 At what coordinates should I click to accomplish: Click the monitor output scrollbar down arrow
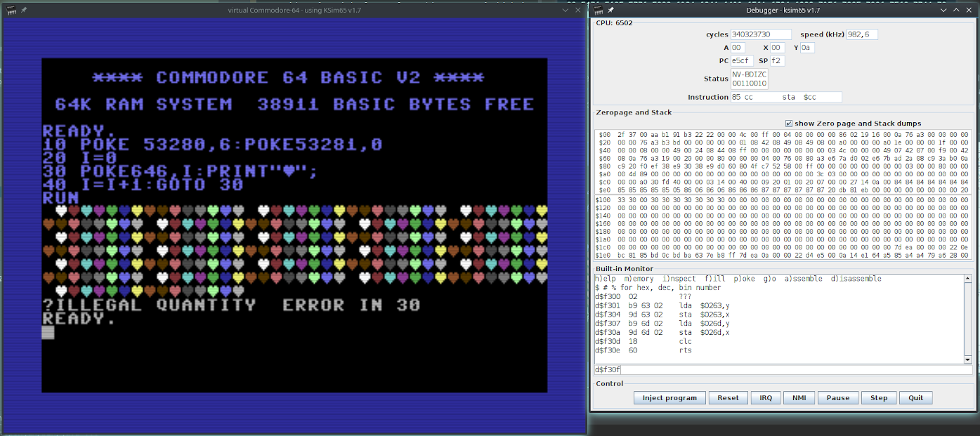(x=967, y=359)
